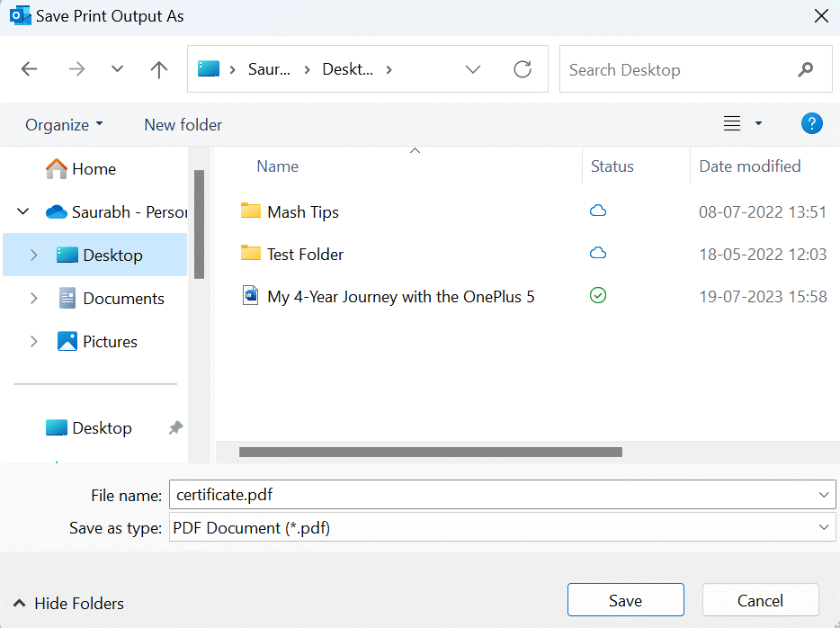The width and height of the screenshot is (840, 628).
Task: Go up one folder level
Action: (x=158, y=69)
